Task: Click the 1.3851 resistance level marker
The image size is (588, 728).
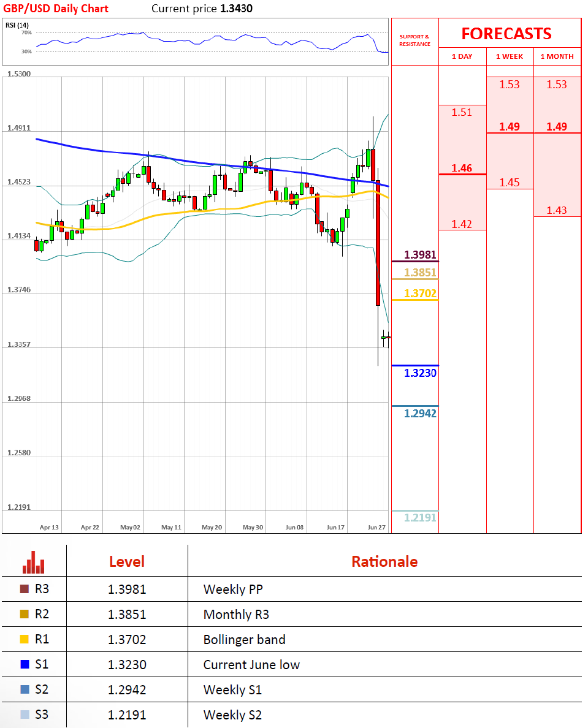Action: point(420,273)
